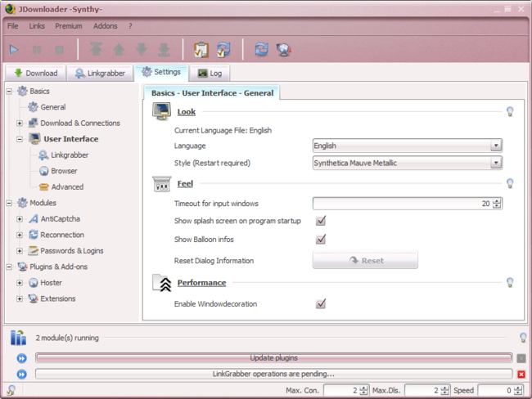Open the File menu
This screenshot has height=399, width=532.
[x=13, y=26]
